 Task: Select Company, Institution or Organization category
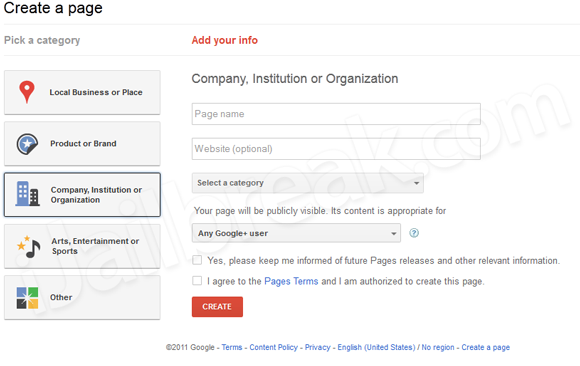(x=82, y=195)
